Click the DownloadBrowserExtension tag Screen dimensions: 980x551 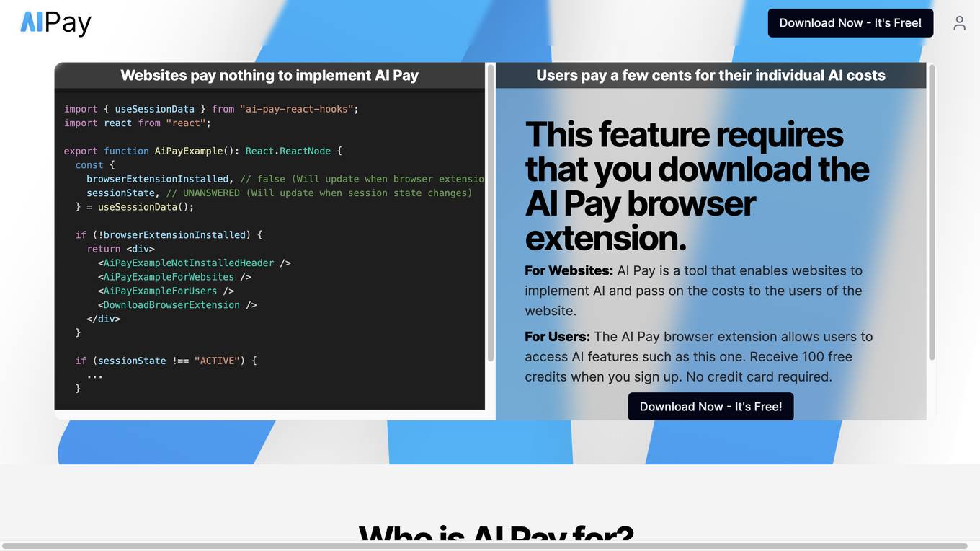click(x=177, y=305)
